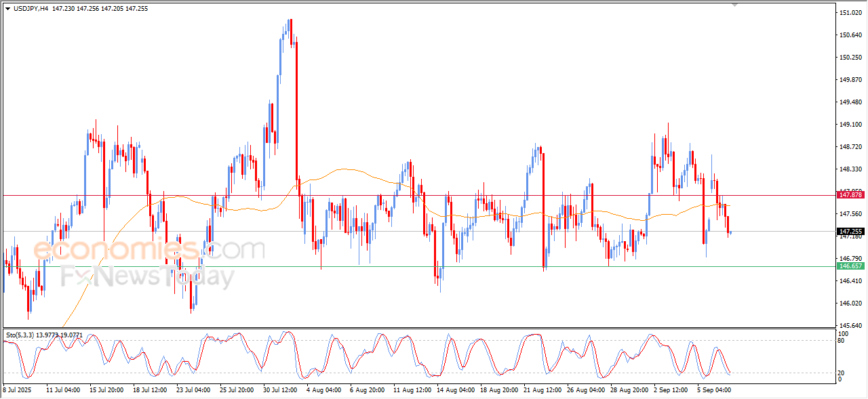The width and height of the screenshot is (868, 399).
Task: Click the 149.870 price axis label
Action: [850, 80]
